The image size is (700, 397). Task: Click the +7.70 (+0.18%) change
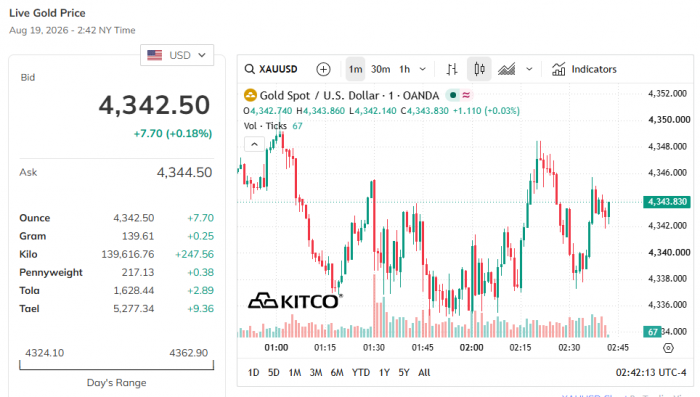pos(173,134)
